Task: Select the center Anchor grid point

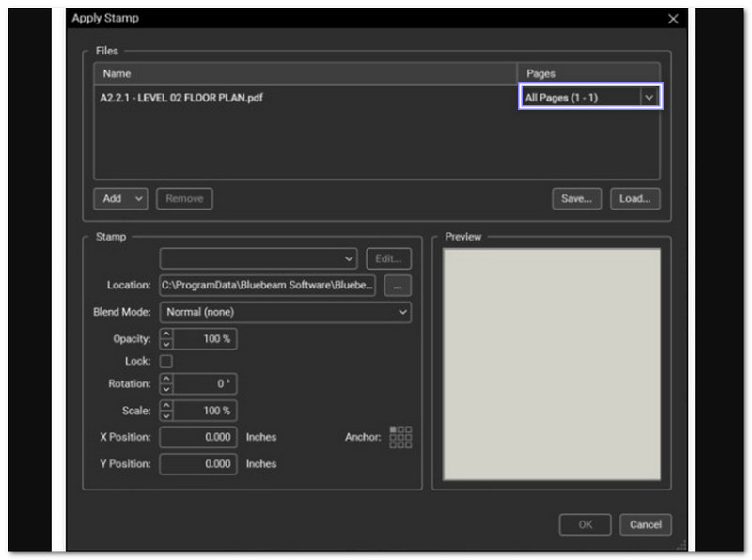Action: coord(401,437)
